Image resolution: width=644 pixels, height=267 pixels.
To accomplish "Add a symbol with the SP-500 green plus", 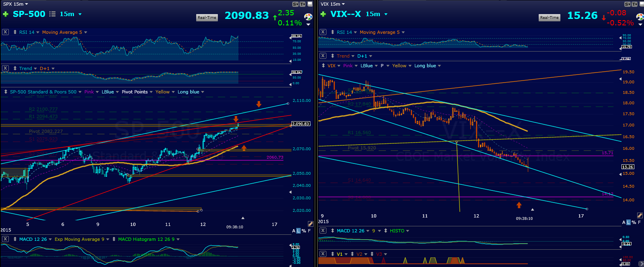I will coord(6,14).
